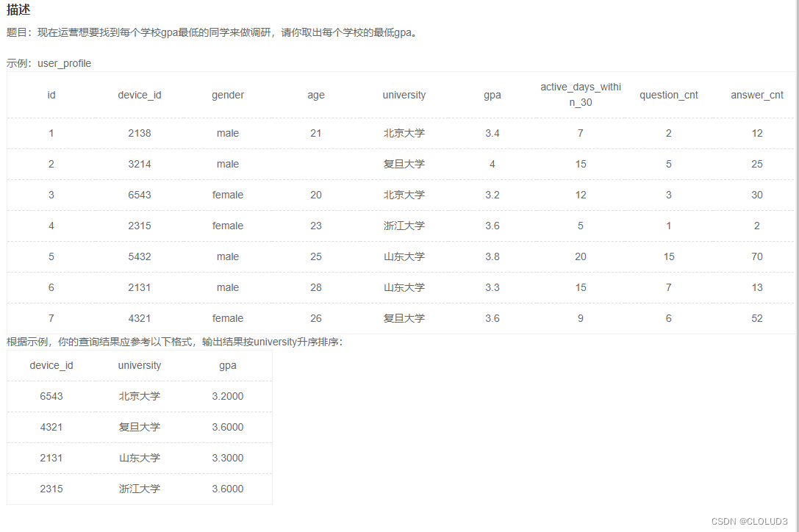Click gpa cell '4' in the 复旦大学 row
Screen dimensions: 799x532
[492, 164]
